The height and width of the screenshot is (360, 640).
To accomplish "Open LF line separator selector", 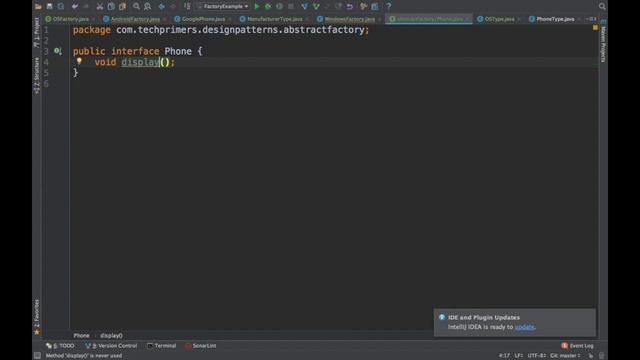I will point(518,356).
